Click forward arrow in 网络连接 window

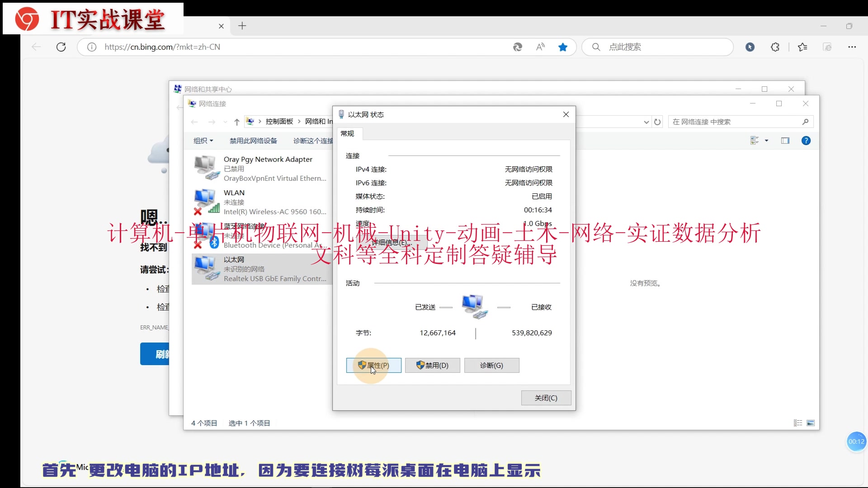pos(212,122)
